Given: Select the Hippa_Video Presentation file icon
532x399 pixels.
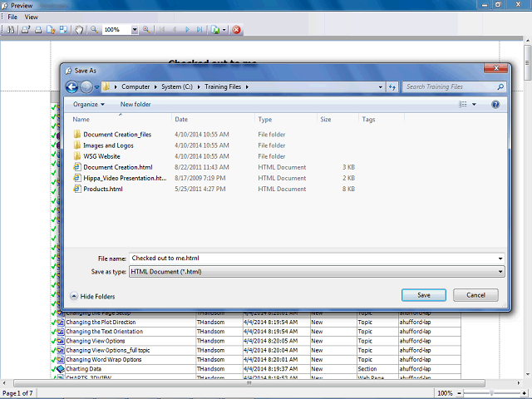Looking at the screenshot, I should coord(77,178).
